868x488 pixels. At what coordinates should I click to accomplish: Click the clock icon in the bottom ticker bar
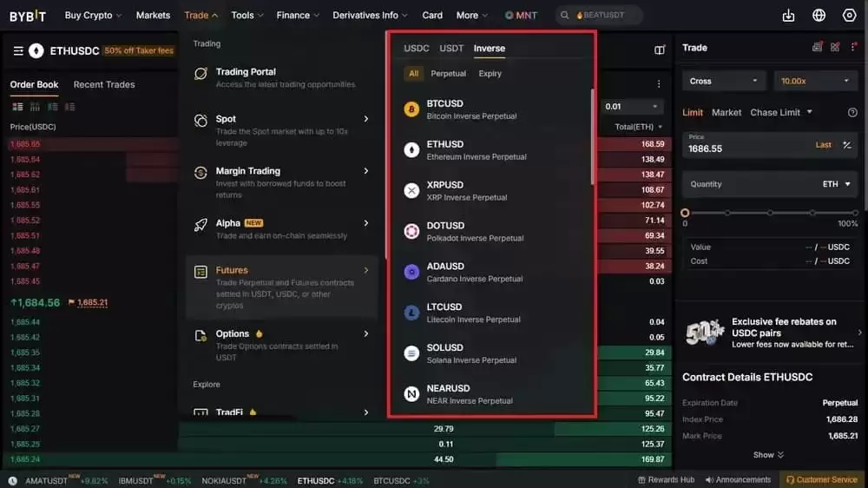click(x=13, y=481)
